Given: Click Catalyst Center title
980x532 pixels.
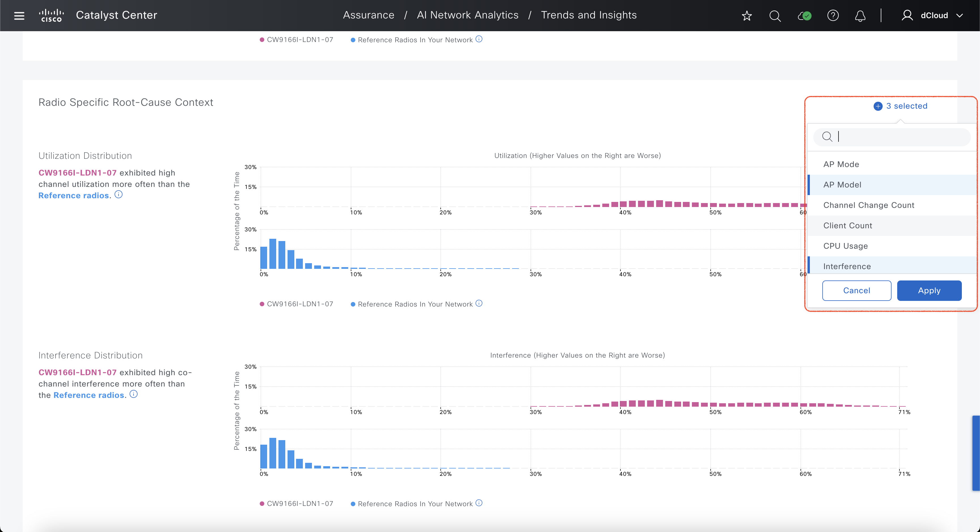Looking at the screenshot, I should pyautogui.click(x=117, y=15).
